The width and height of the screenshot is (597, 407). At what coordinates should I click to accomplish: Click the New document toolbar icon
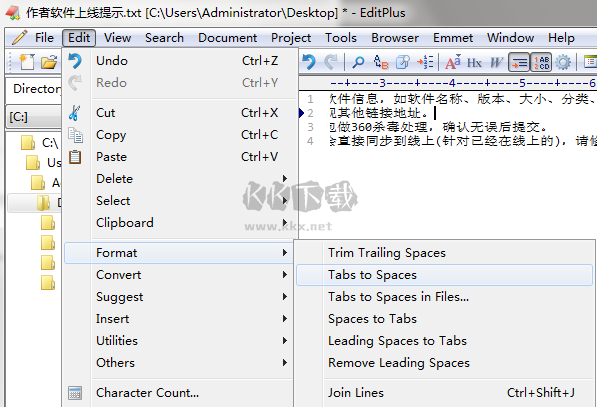tap(27, 62)
